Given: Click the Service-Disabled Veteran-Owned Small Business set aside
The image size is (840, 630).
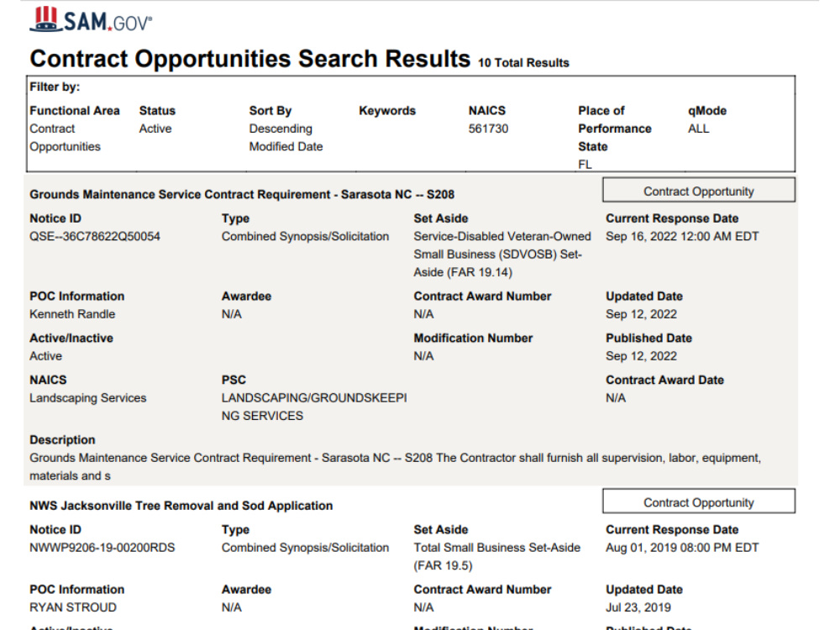Looking at the screenshot, I should pos(502,254).
